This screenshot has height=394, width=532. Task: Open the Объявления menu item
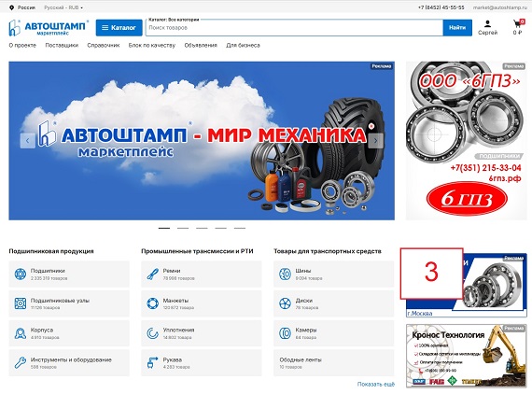[201, 45]
